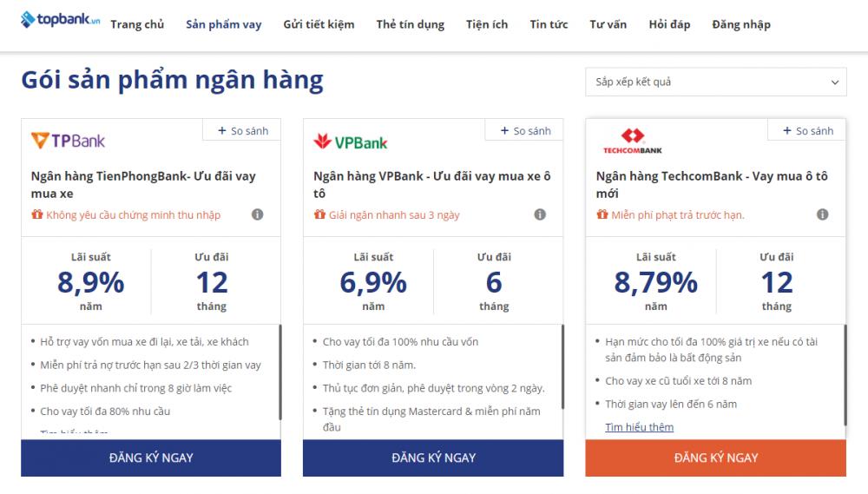Open the 'Tìm hiểu thêm' link on the Techcombank card
Viewport: 868px width, 494px height.
coord(639,427)
